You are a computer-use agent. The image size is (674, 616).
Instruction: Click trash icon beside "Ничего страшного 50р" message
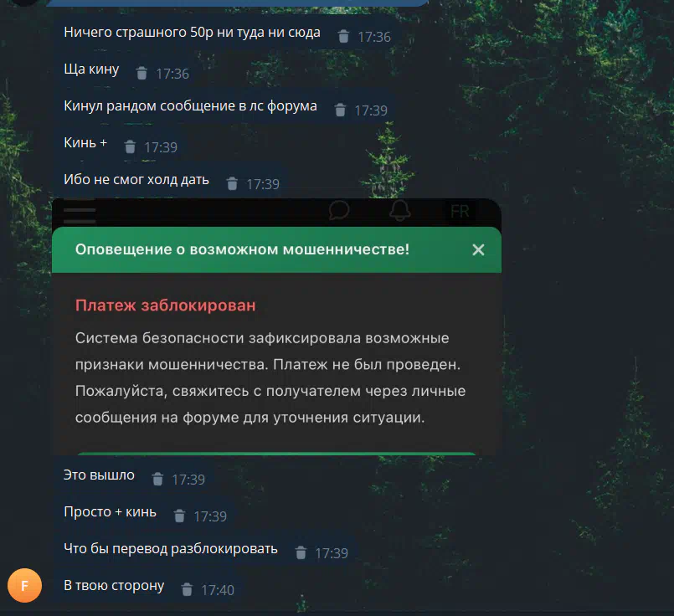(343, 37)
